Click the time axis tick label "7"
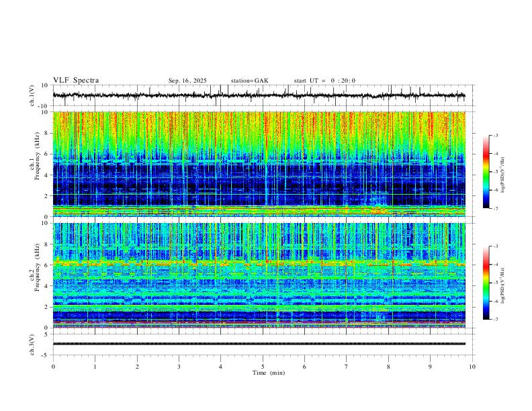This screenshot has width=532, height=411. tap(347, 367)
